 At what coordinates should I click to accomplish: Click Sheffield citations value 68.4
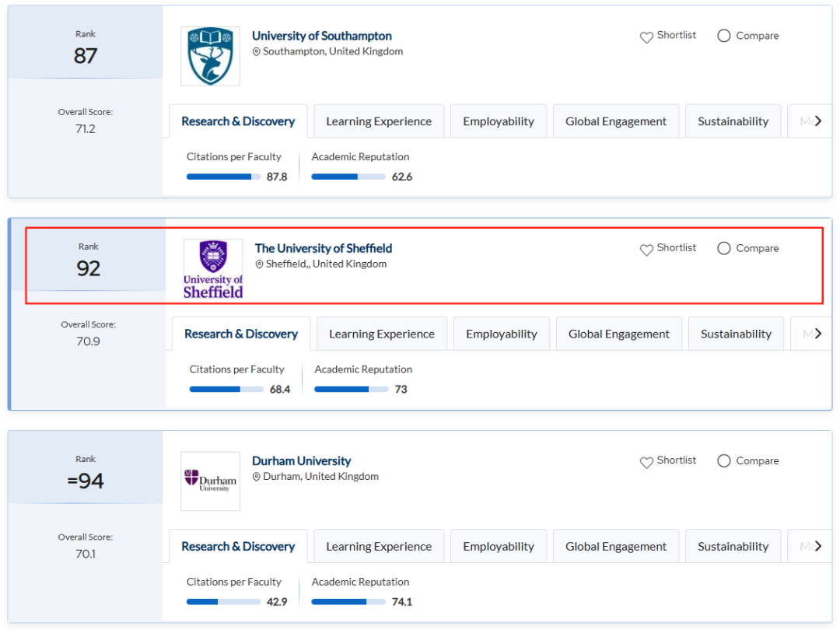[280, 390]
